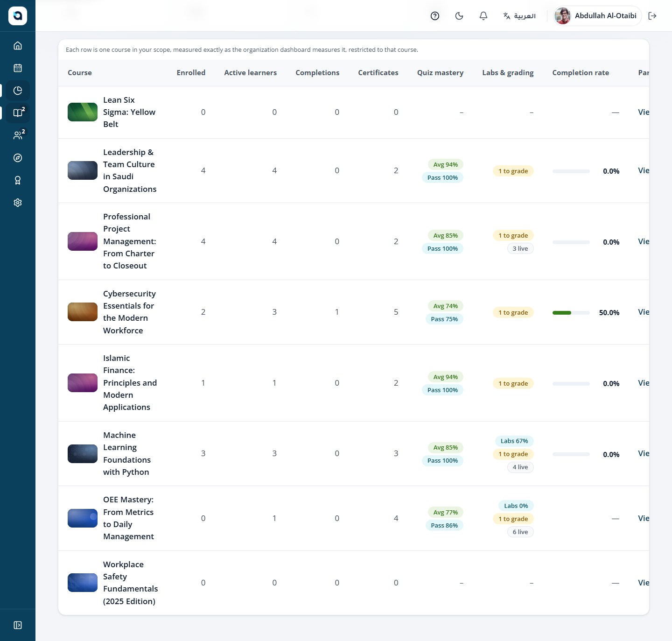Click the Active learners column header
Screen dimensions: 672x641
pos(250,73)
